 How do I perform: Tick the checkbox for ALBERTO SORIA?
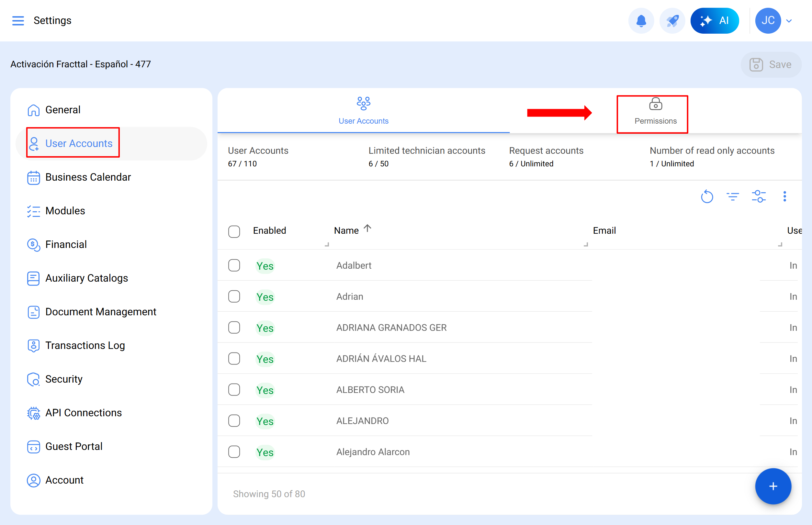[234, 390]
